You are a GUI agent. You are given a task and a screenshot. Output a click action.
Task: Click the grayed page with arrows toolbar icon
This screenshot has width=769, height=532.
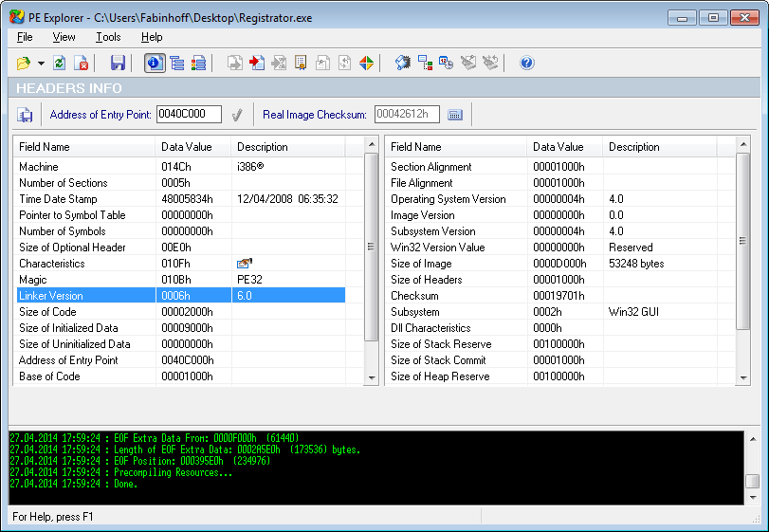pyautogui.click(x=345, y=63)
